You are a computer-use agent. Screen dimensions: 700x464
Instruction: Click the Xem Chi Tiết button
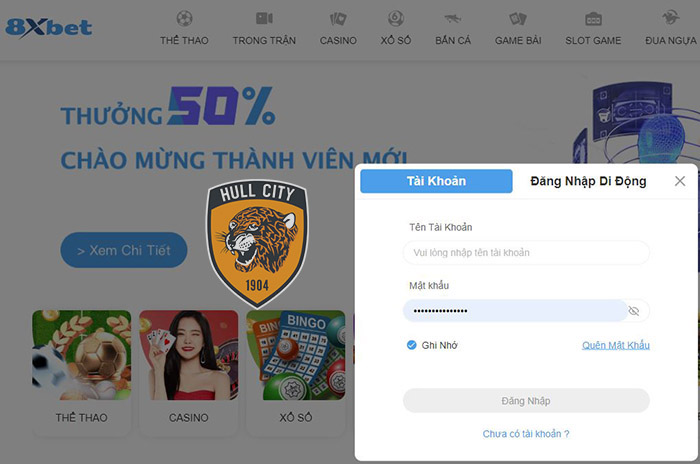point(124,250)
